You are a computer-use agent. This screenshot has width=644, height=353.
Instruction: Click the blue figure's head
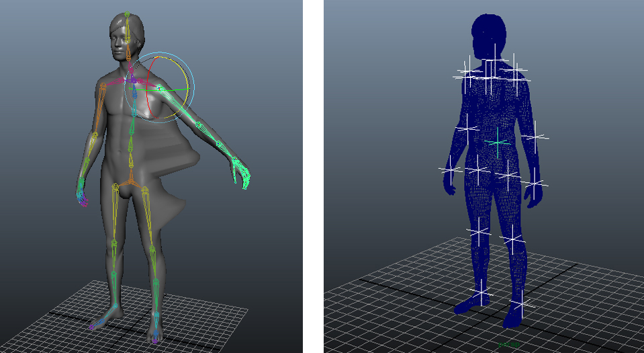click(x=488, y=35)
